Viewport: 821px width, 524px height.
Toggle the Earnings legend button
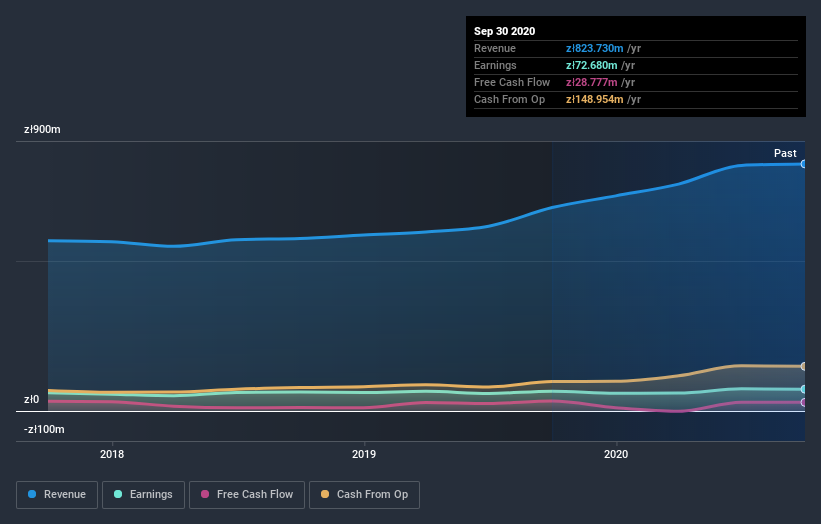pos(143,495)
